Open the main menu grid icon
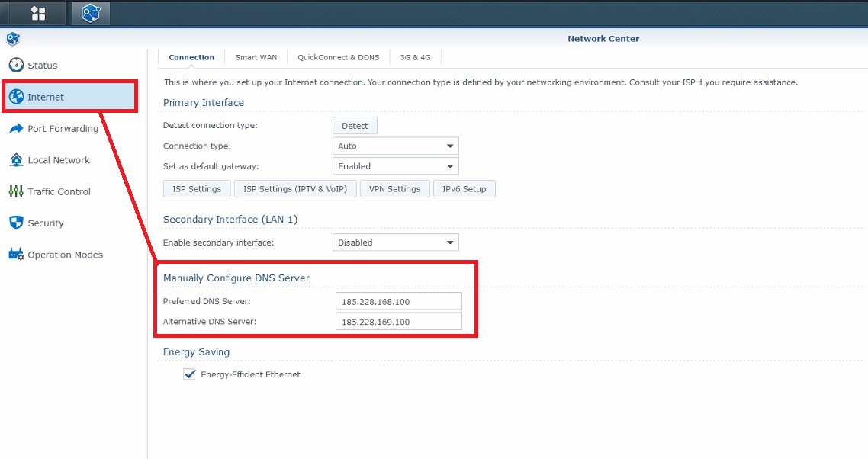The height and width of the screenshot is (459, 868). click(37, 13)
